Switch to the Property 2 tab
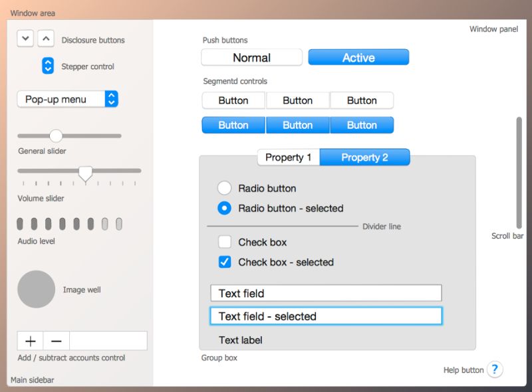Screen dimensions: 532x392 pos(365,157)
